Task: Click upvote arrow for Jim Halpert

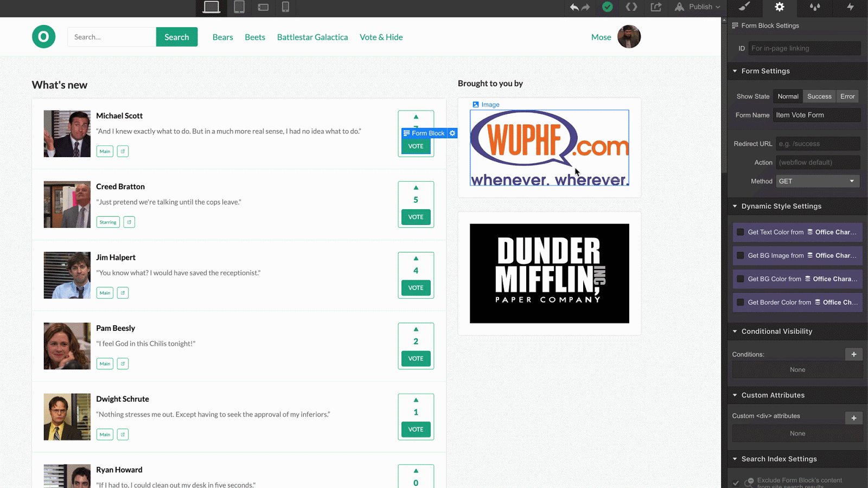Action: pos(416,259)
